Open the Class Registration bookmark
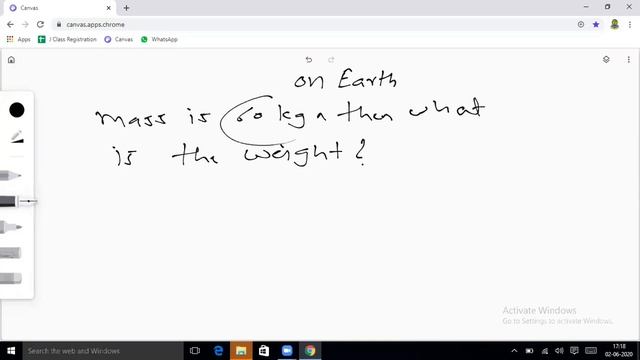This screenshot has height=360, width=640. [67, 39]
